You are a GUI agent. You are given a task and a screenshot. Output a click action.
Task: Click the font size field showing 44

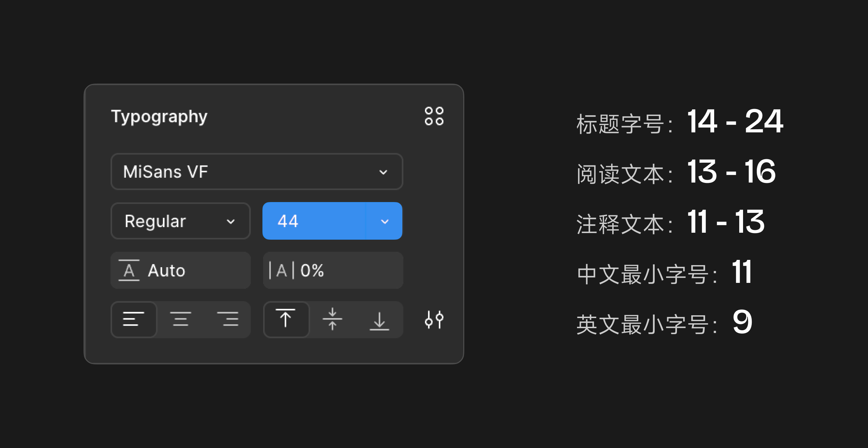313,221
